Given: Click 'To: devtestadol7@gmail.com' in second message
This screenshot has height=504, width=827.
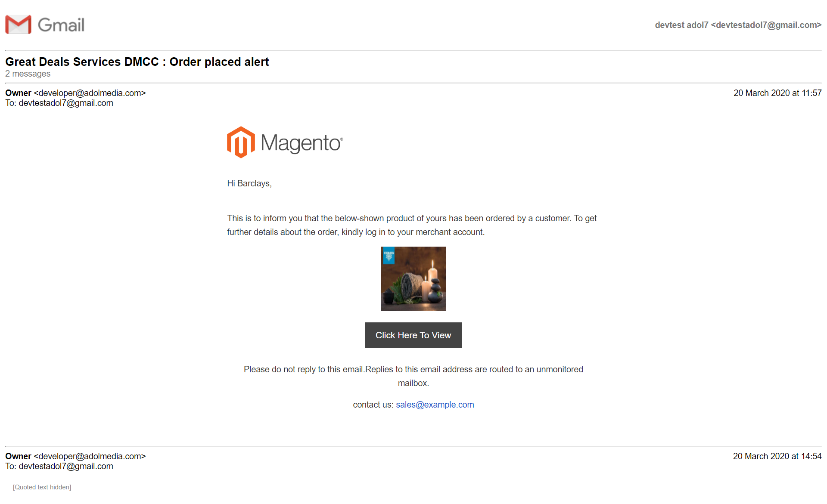Looking at the screenshot, I should point(59,466).
